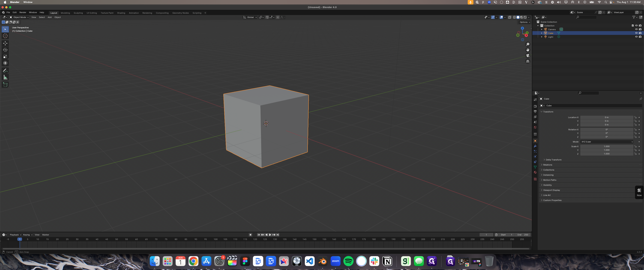Switch to the Shading workspace tab
644x270 pixels.
tap(121, 13)
